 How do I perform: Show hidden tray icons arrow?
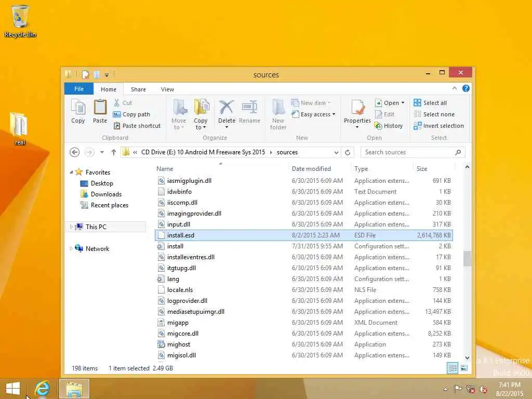point(445,389)
